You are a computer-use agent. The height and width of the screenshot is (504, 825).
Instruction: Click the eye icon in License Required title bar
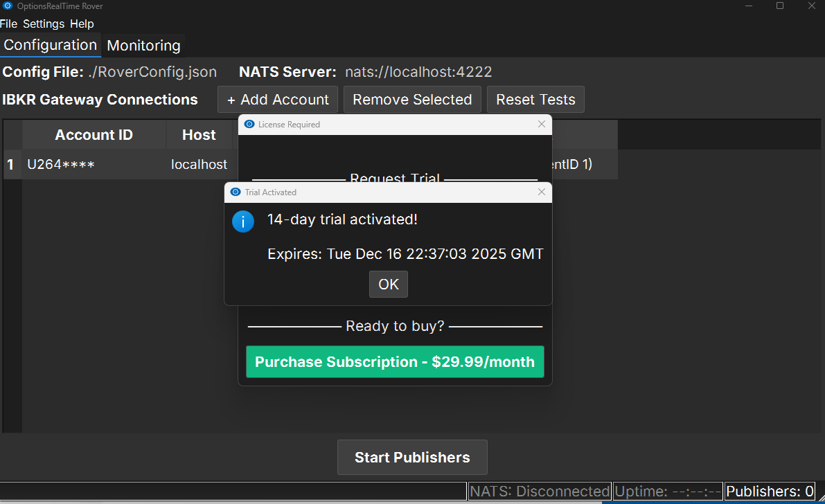point(249,125)
